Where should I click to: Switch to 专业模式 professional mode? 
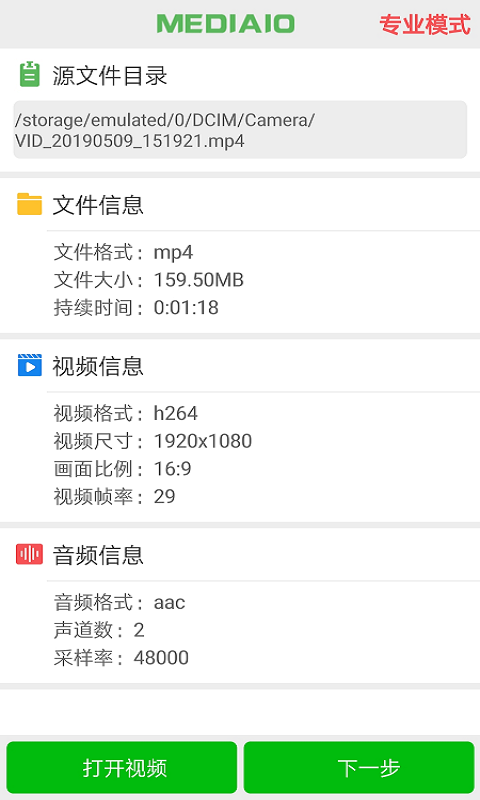point(424,24)
